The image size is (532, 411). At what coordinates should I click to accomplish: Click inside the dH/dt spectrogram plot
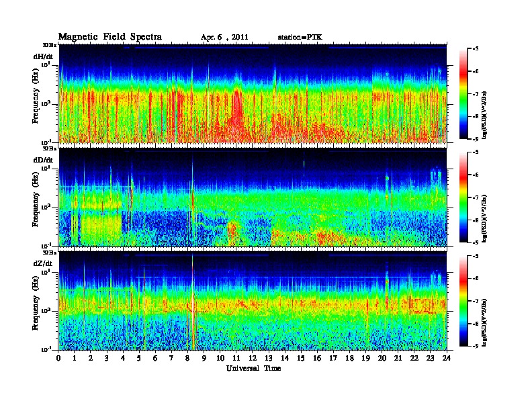[x=253, y=93]
